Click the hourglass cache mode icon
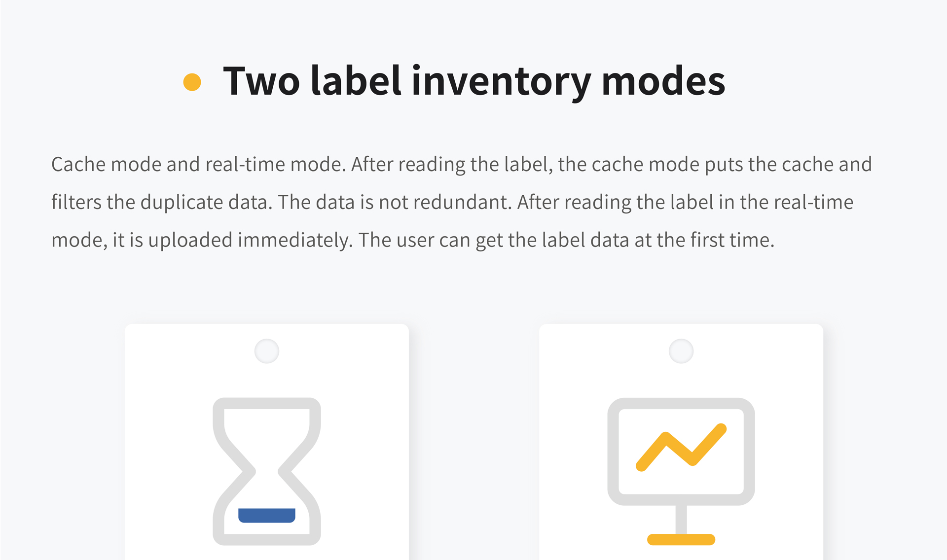This screenshot has height=560, width=947. (267, 471)
